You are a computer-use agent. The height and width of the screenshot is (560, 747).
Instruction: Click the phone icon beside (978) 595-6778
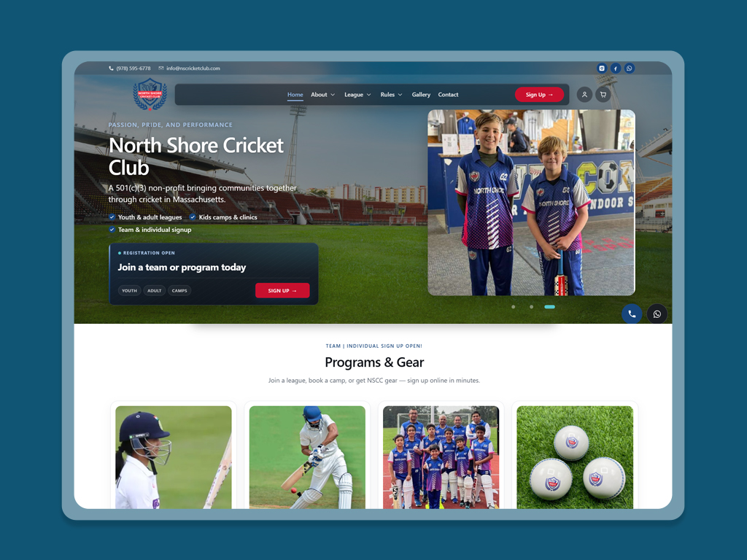point(111,68)
